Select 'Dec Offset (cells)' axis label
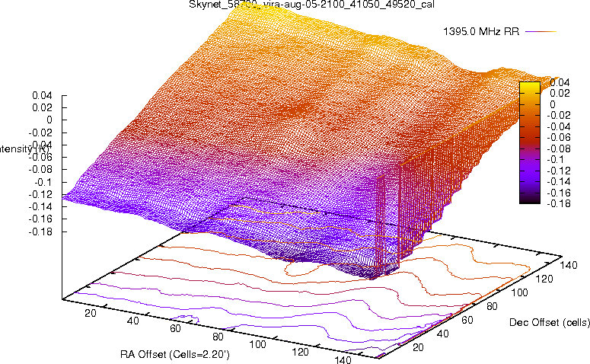 [x=550, y=322]
